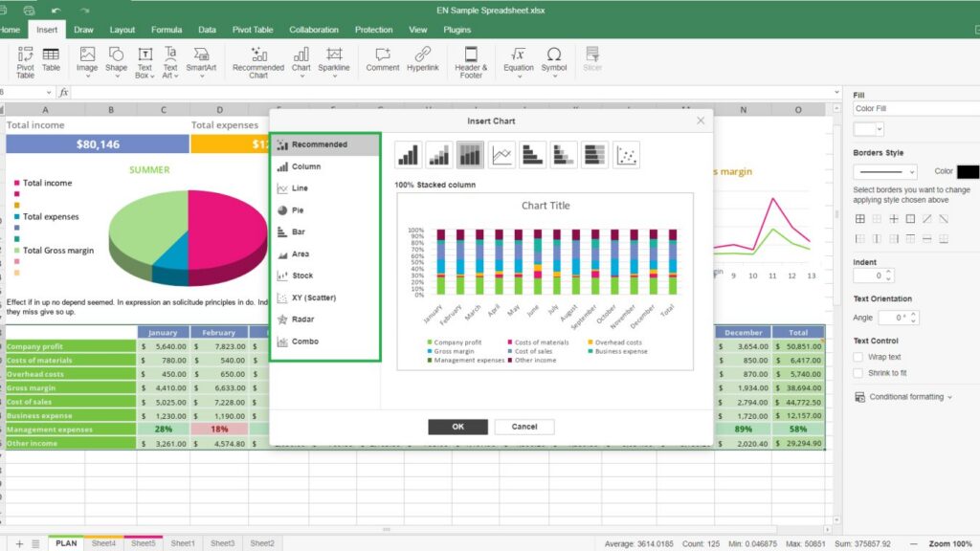Select the Combo chart category
The height and width of the screenshot is (551, 980).
tap(325, 342)
